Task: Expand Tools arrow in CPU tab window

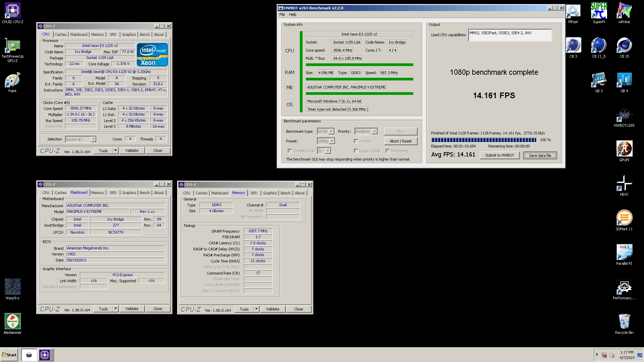Action: (x=115, y=150)
